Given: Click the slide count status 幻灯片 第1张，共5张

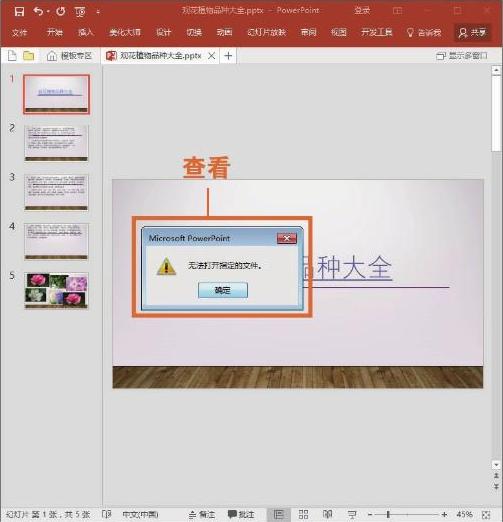Looking at the screenshot, I should [48, 514].
